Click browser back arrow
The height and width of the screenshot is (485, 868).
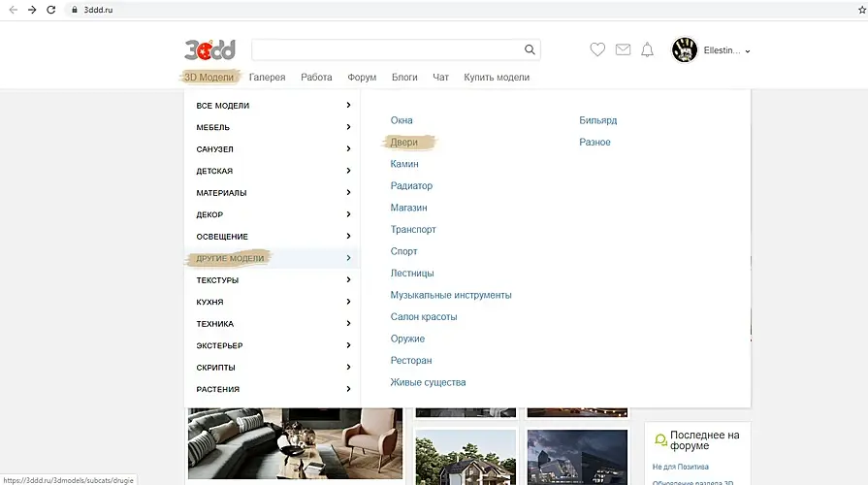14,10
